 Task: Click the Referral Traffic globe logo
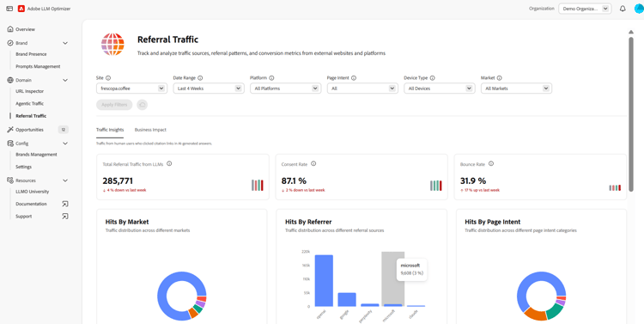click(x=112, y=45)
